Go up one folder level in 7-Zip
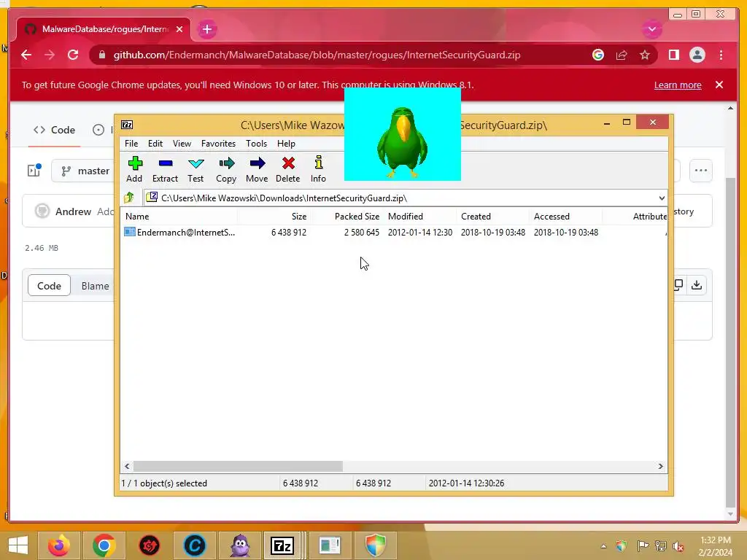The height and width of the screenshot is (560, 747). (129, 198)
